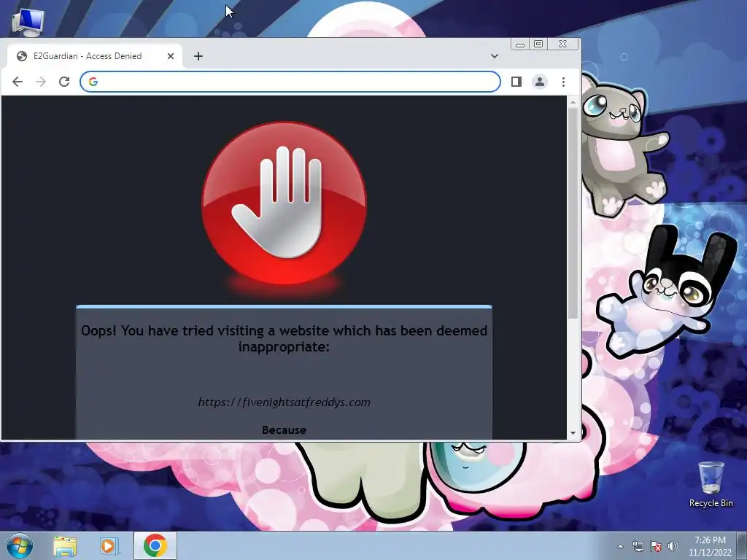Open the Chrome side panel
The image size is (747, 560).
[516, 82]
